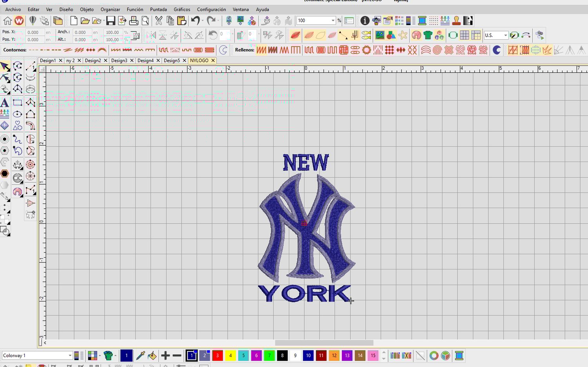Click the green t-shirt garment icon
The height and width of the screenshot is (367, 588).
(x=428, y=35)
